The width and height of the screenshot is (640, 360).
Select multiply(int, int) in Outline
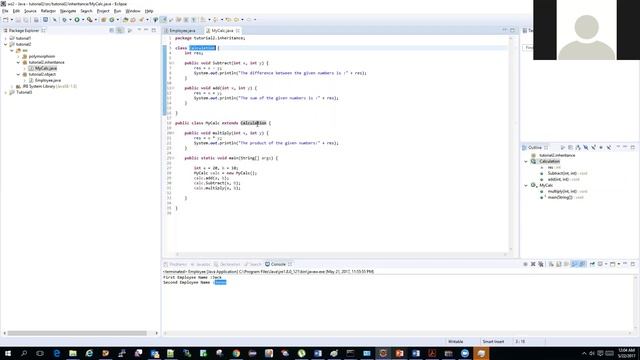[562, 191]
